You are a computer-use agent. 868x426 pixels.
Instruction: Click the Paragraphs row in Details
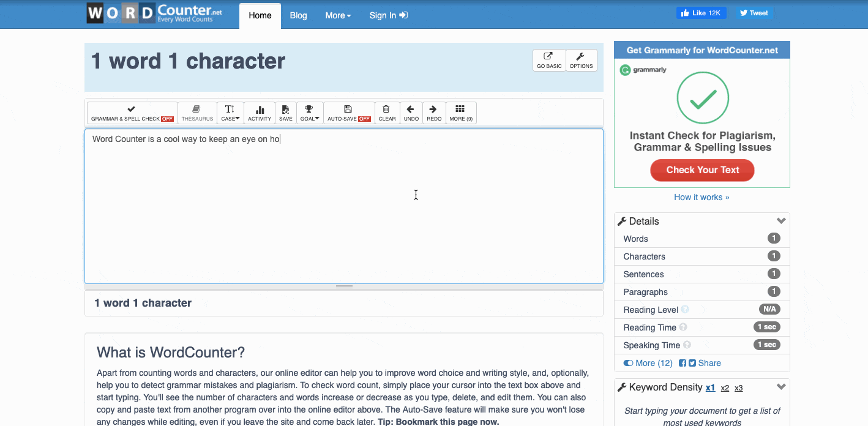point(702,292)
